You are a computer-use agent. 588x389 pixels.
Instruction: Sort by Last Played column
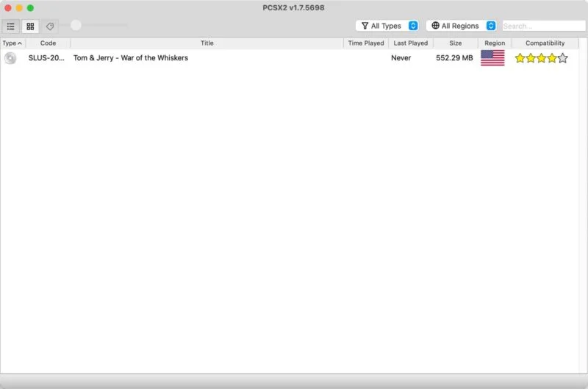[x=410, y=43]
